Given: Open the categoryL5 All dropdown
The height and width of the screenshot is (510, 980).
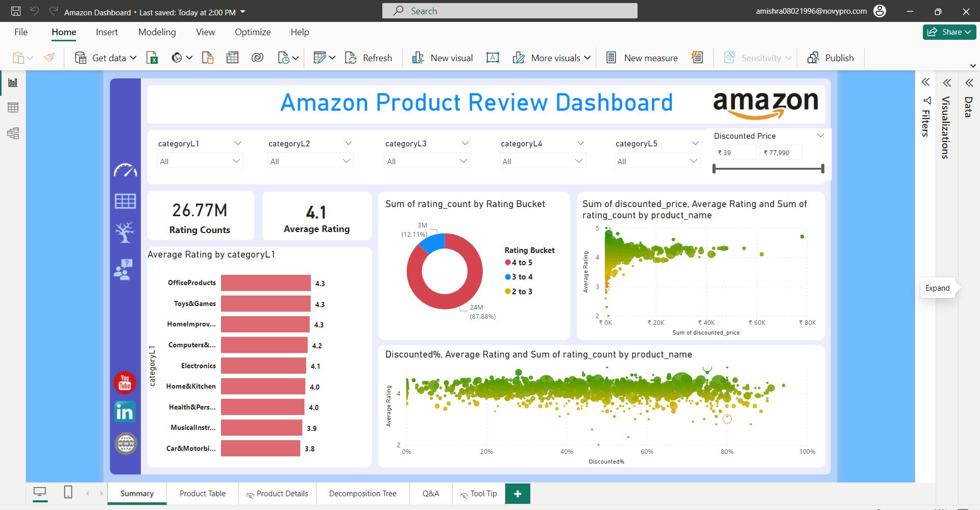Looking at the screenshot, I should coord(657,161).
